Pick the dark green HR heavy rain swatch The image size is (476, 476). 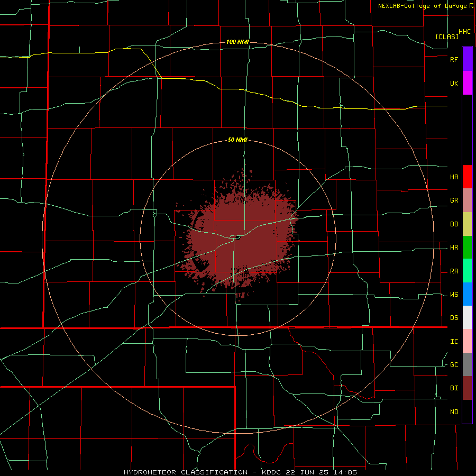click(467, 248)
